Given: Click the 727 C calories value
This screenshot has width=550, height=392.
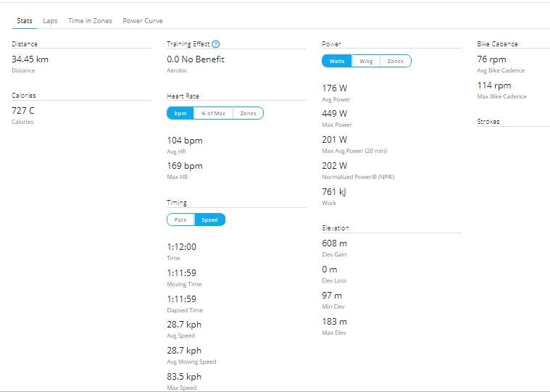Looking at the screenshot, I should (23, 111).
